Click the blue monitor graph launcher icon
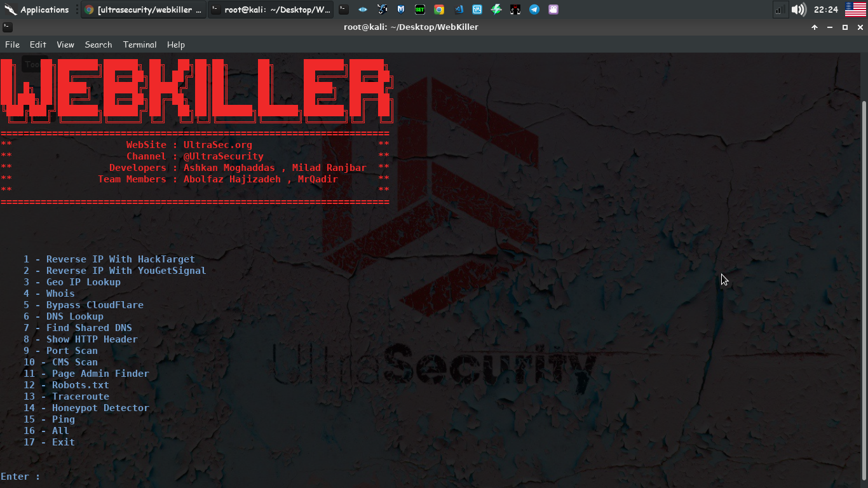The image size is (868, 488). coord(477,10)
